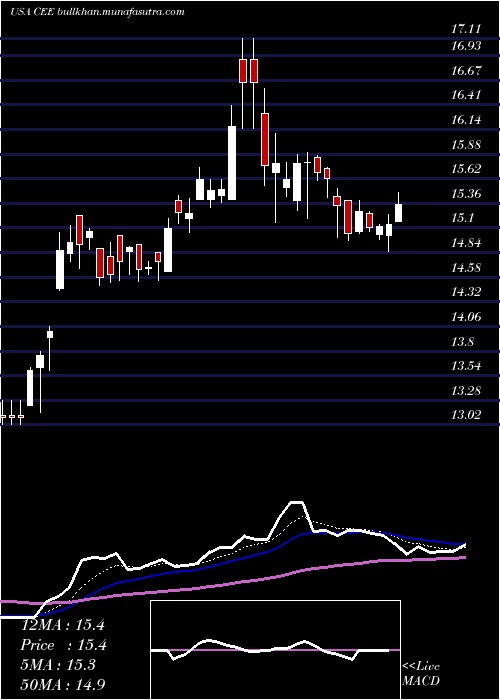Click the 15.36 price axis label
The image size is (500, 700).
466,194
